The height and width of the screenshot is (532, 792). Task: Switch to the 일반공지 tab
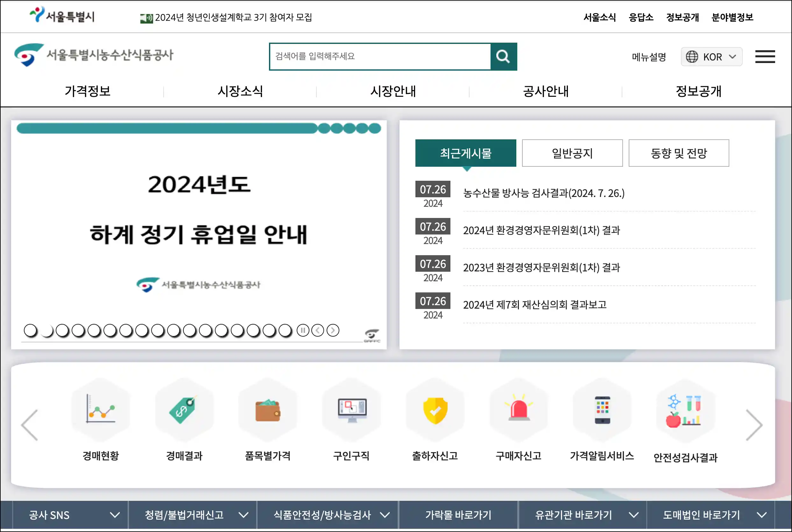pyautogui.click(x=572, y=153)
